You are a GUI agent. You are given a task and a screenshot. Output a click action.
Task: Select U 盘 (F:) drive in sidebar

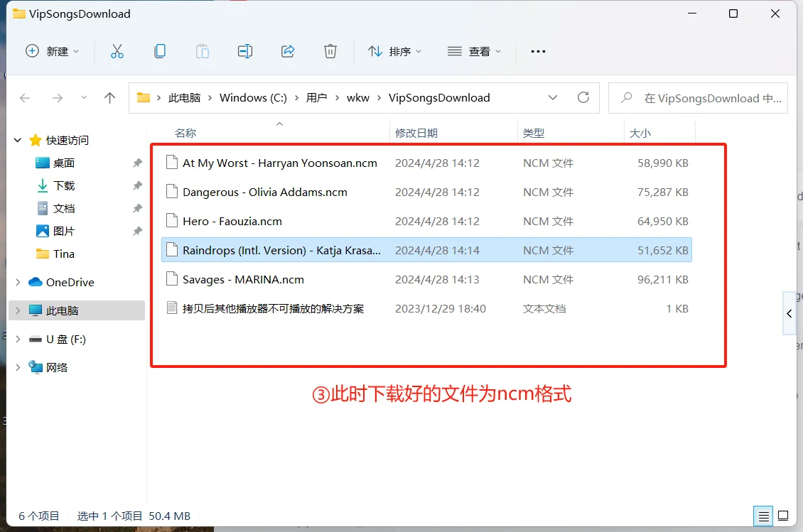[65, 339]
